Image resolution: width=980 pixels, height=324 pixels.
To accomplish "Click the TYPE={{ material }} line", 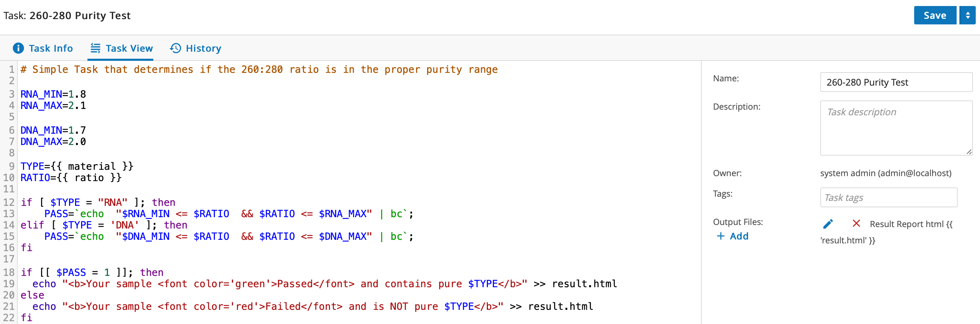I will pos(77,166).
